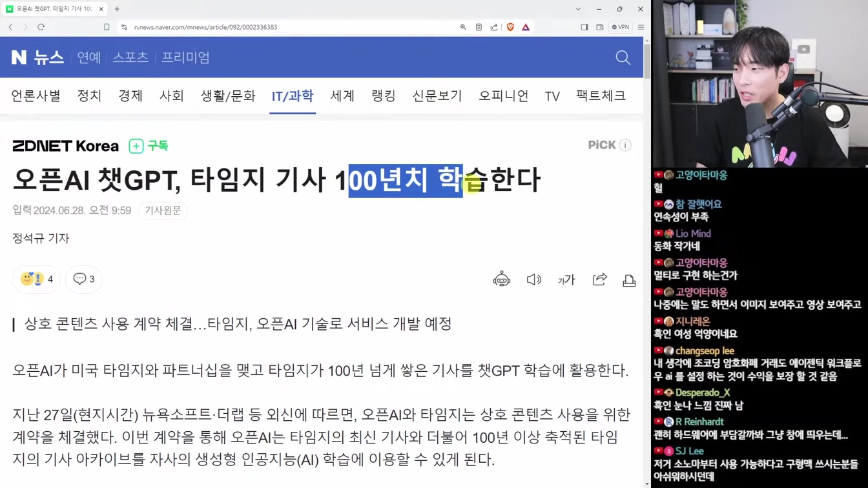Select the 팩트체크 menu tab
The height and width of the screenshot is (488, 868).
point(601,96)
